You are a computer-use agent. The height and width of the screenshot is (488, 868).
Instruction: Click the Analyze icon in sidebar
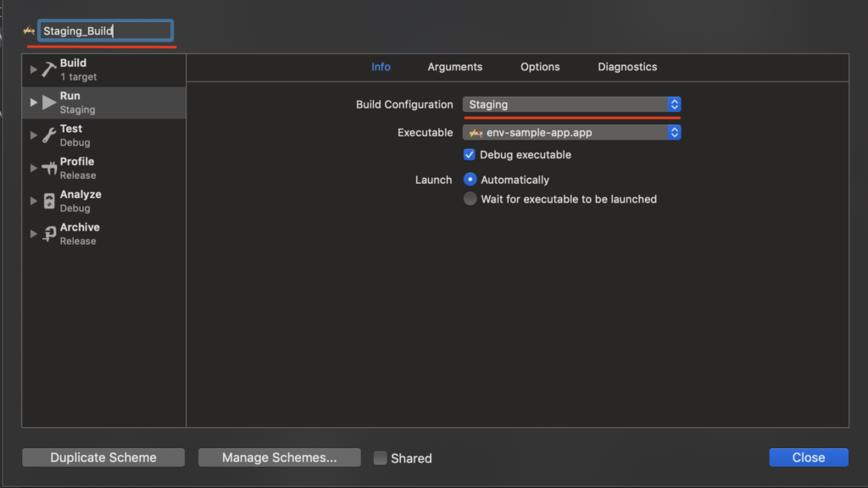click(48, 201)
